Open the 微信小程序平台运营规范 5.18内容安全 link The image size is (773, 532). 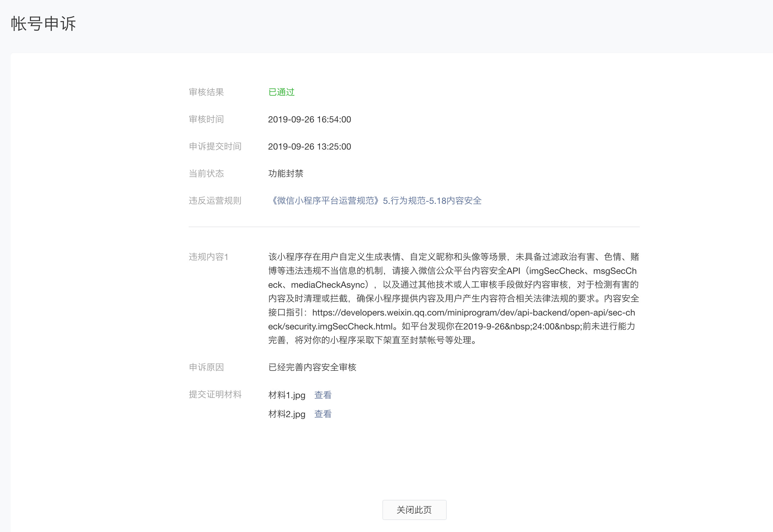(x=375, y=201)
